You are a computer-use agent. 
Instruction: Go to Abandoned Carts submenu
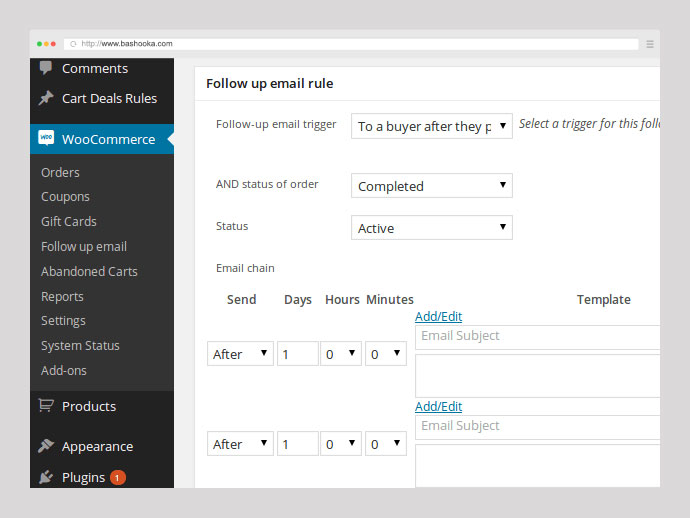click(89, 272)
